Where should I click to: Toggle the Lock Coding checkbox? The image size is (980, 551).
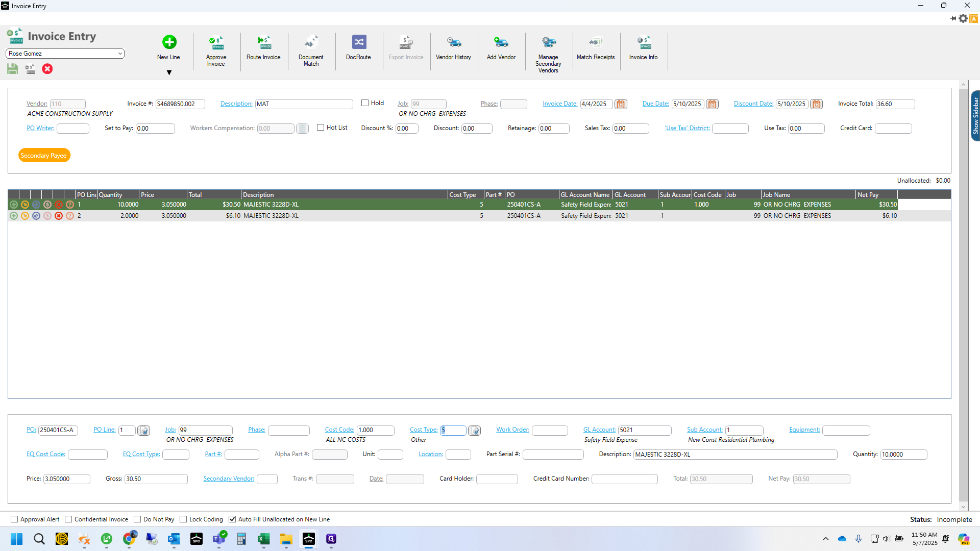[x=183, y=519]
